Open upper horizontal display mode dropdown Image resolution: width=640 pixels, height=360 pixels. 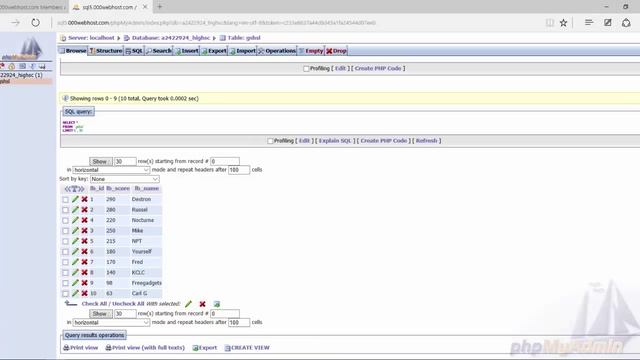(111, 170)
